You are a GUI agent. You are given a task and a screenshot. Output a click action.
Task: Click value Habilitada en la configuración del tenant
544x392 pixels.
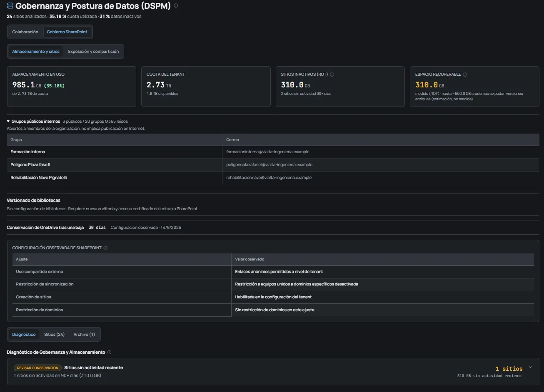273,297
